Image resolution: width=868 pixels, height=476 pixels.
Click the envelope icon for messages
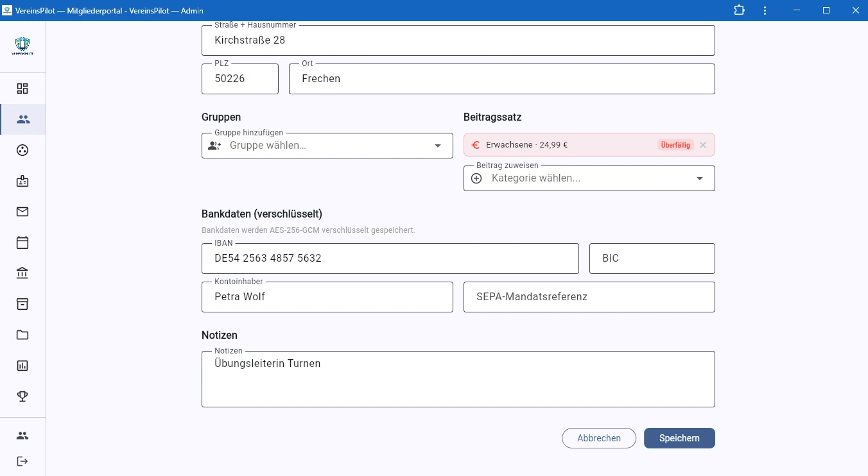click(22, 212)
